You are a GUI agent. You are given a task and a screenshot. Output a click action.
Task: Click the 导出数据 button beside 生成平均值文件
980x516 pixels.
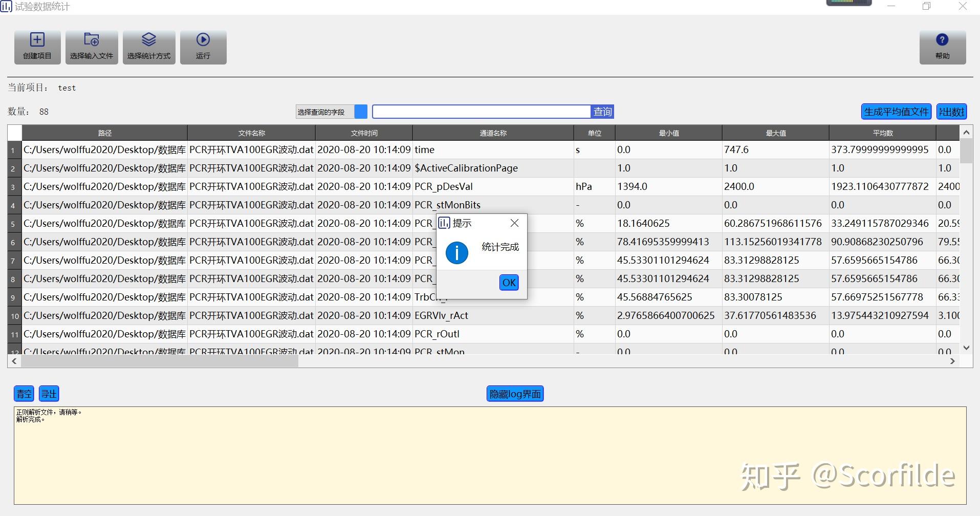point(951,112)
